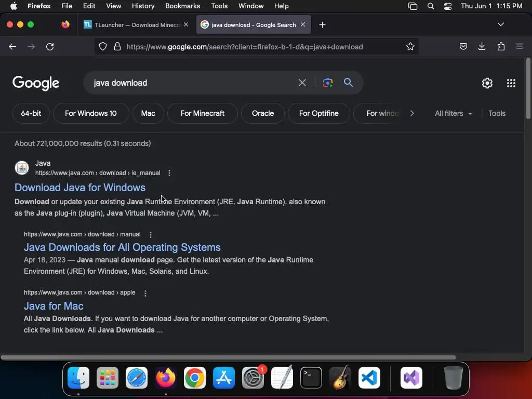This screenshot has height=399, width=532.
Task: Click the horizontal scrollbar at page bottom
Action: 228,357
